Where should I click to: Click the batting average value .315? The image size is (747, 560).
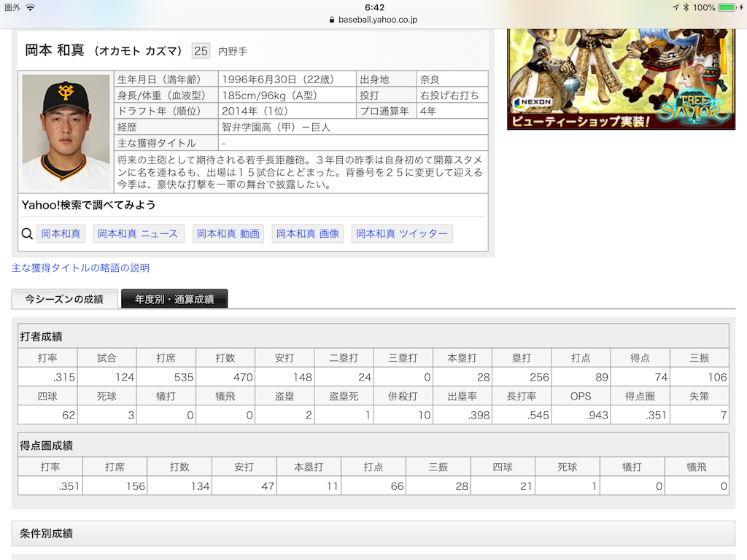click(64, 377)
